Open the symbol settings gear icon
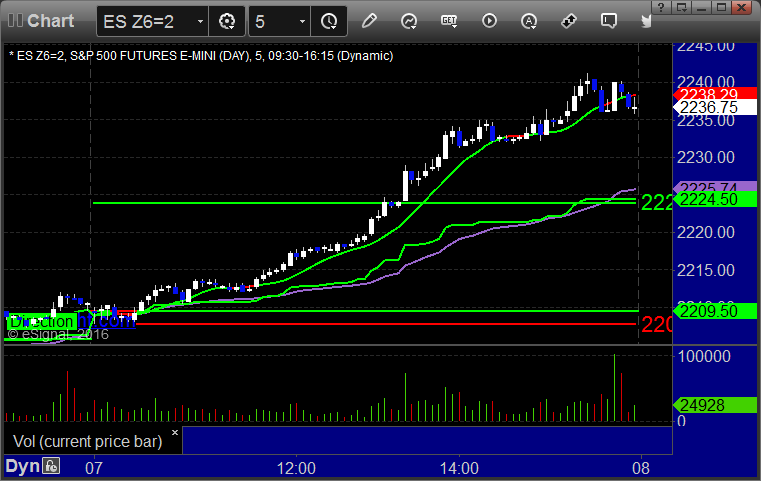Viewport: 761px width, 481px height. pyautogui.click(x=227, y=20)
